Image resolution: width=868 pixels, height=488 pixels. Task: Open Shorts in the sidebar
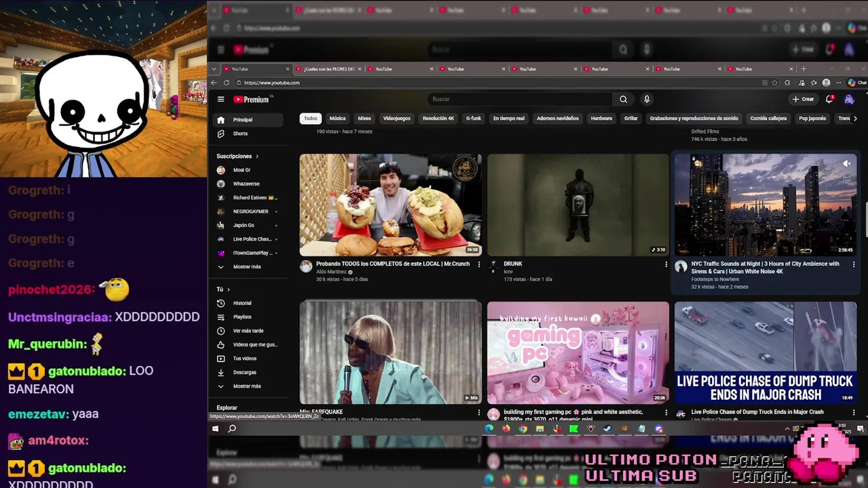click(247, 134)
